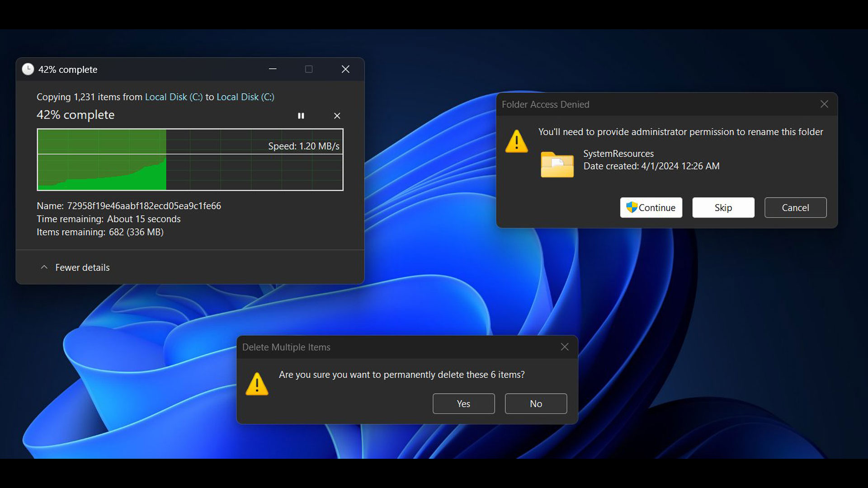This screenshot has width=868, height=488.
Task: Open source Local Disk (C:) link
Action: (174, 97)
